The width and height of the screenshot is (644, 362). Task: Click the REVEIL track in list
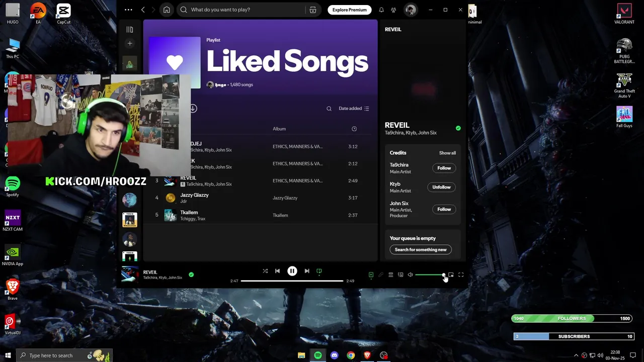click(188, 178)
